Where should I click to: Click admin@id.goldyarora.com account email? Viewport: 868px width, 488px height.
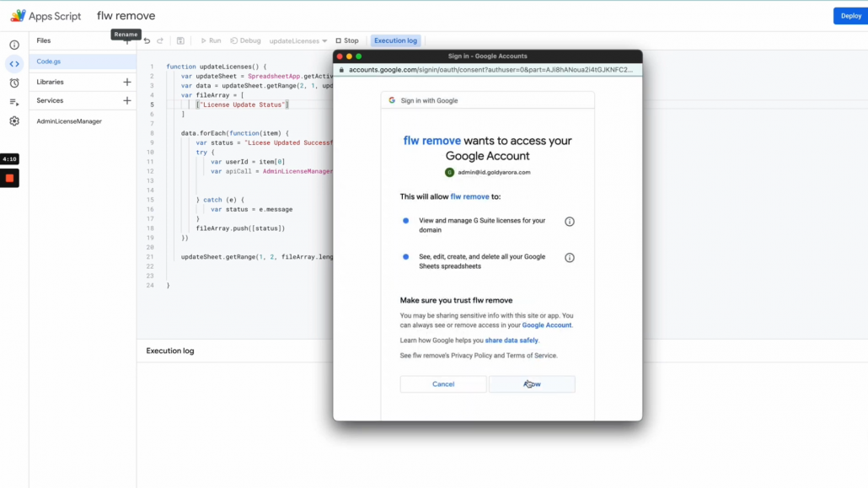click(x=494, y=172)
